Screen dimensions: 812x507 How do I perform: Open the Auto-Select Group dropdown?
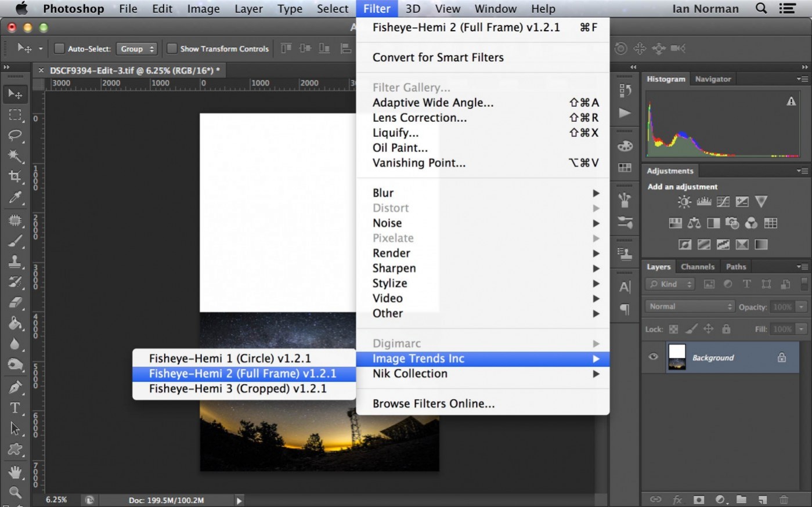pos(137,49)
